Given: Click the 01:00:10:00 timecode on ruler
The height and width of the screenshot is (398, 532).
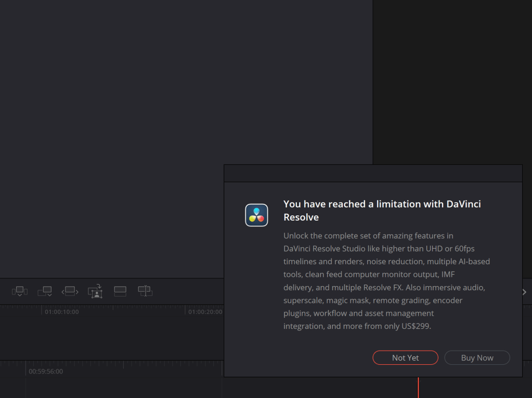Looking at the screenshot, I should click(x=62, y=312).
